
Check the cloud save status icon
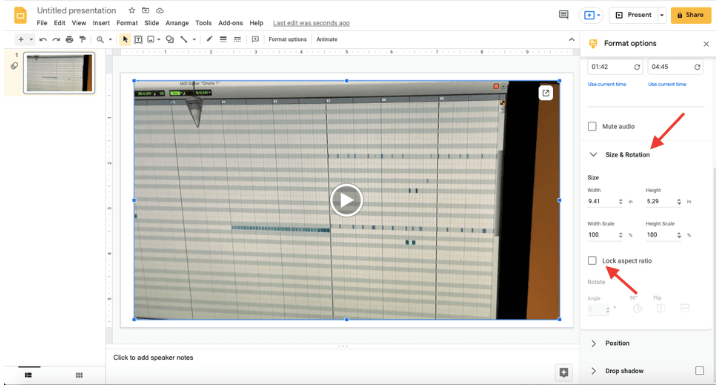[x=159, y=10]
